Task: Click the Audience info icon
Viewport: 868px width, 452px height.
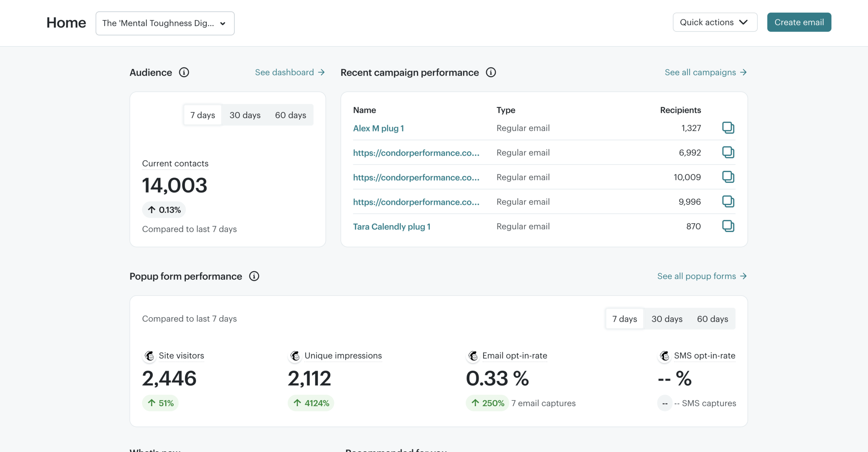Action: pyautogui.click(x=184, y=72)
